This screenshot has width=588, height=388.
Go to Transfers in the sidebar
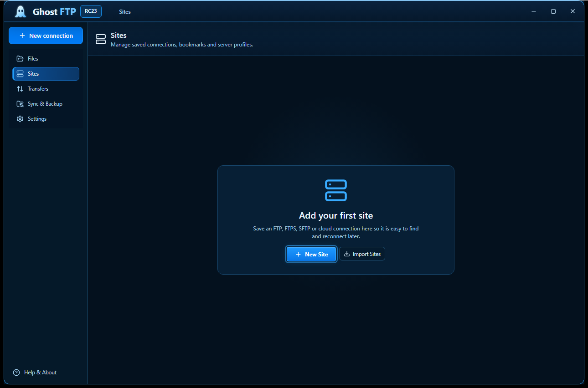pyautogui.click(x=46, y=89)
